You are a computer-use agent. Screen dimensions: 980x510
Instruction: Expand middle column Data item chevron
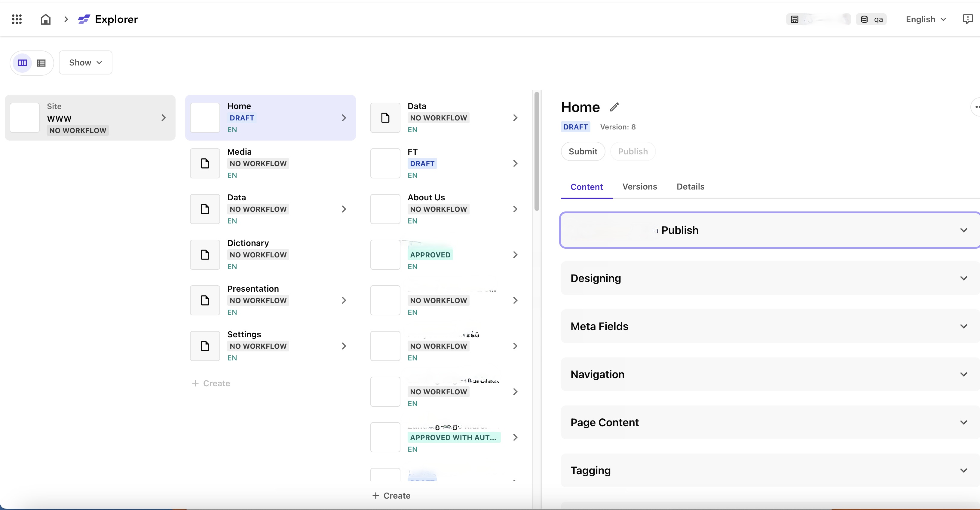click(x=344, y=209)
